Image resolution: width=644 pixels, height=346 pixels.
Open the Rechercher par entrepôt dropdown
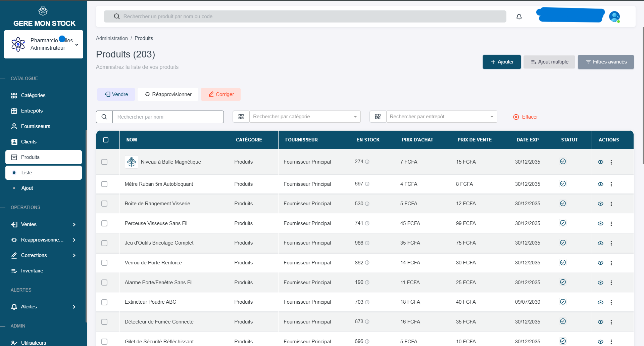pos(441,117)
